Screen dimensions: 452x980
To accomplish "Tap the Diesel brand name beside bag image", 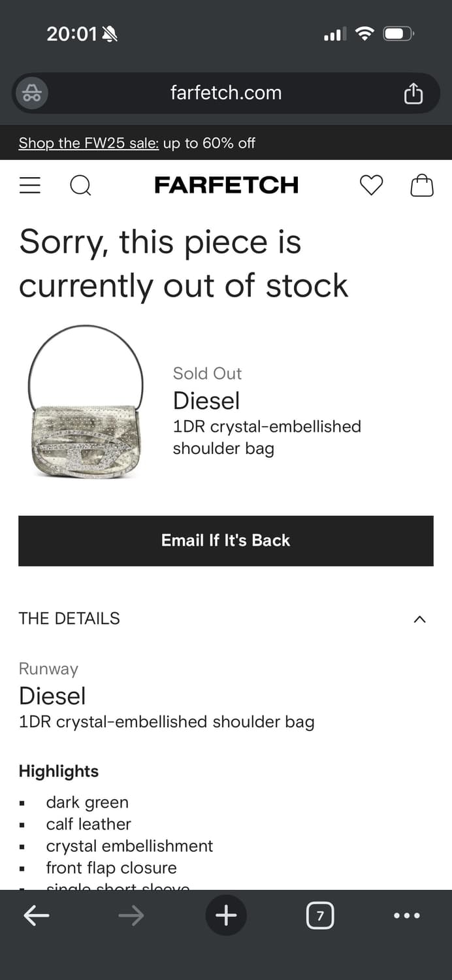I will click(x=206, y=400).
